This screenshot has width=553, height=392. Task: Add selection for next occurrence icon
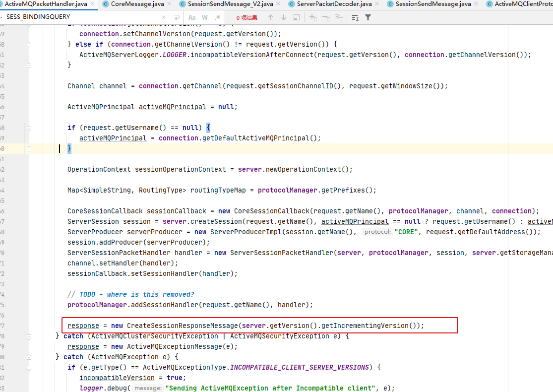(x=313, y=17)
